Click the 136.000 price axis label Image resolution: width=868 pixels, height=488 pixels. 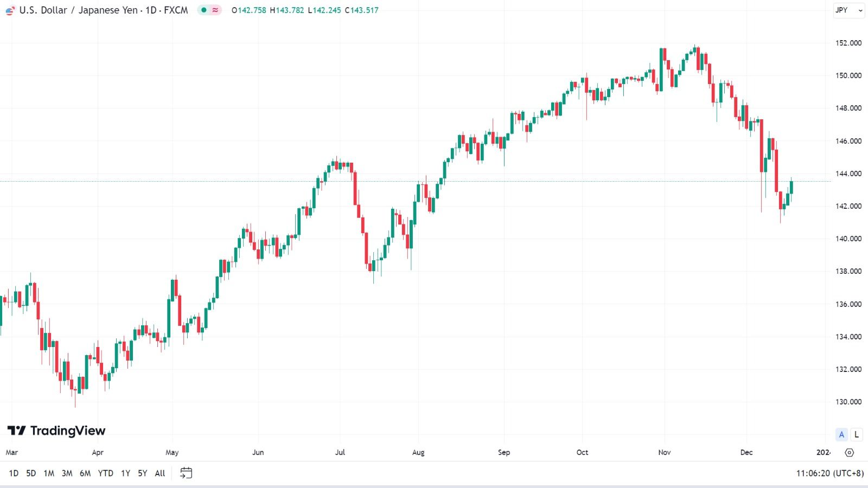[848, 304]
